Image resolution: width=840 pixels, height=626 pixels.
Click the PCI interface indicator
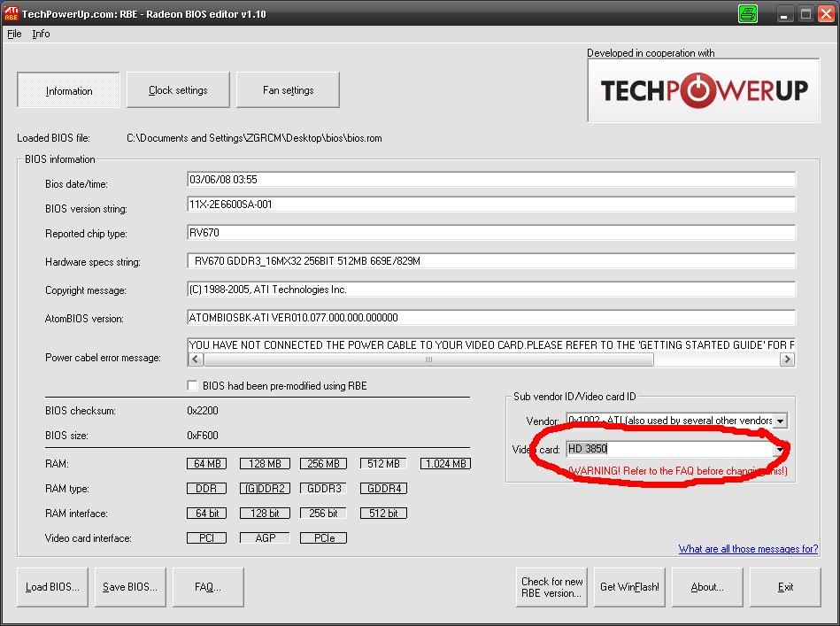click(207, 537)
